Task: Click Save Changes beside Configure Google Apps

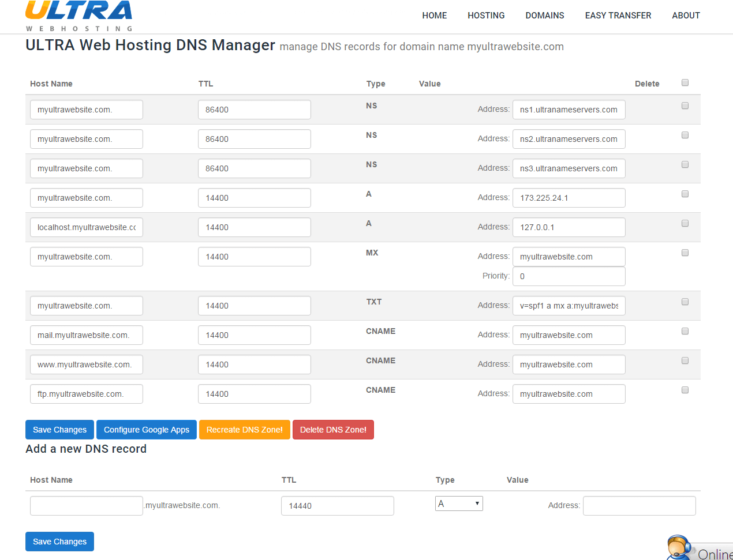Action: pos(59,430)
